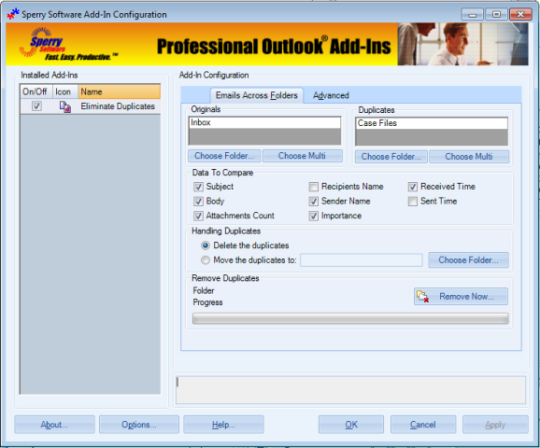The width and height of the screenshot is (540, 448).
Task: Click Choose Folder under Originals
Action: [225, 156]
